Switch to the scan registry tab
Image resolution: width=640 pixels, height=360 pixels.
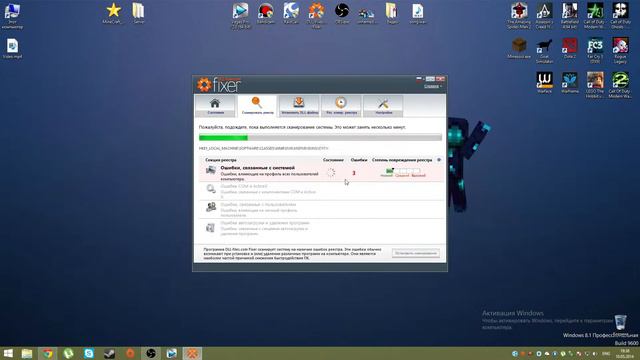pos(257,106)
